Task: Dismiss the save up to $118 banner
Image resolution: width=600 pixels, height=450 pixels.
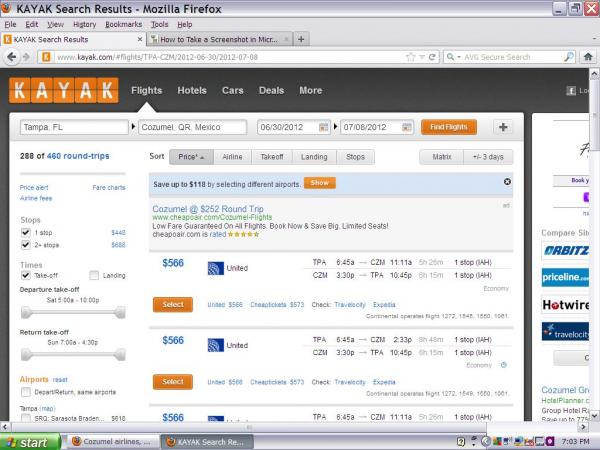Action: click(507, 182)
